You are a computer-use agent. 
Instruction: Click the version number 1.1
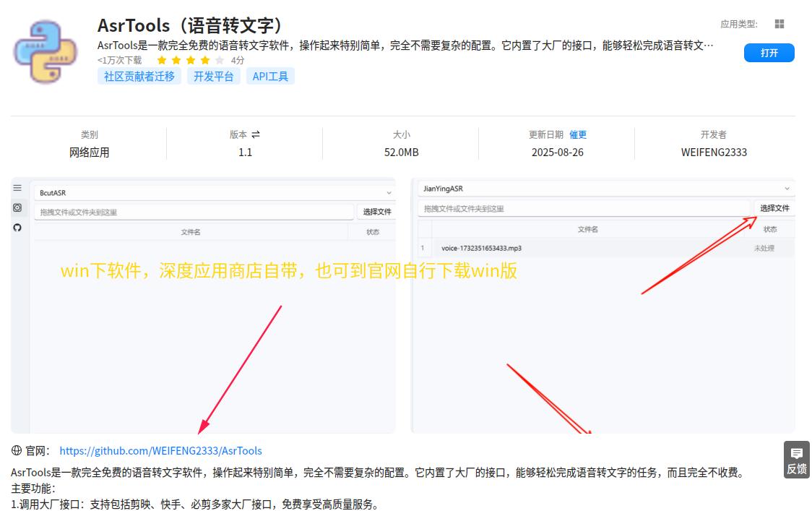click(x=245, y=153)
